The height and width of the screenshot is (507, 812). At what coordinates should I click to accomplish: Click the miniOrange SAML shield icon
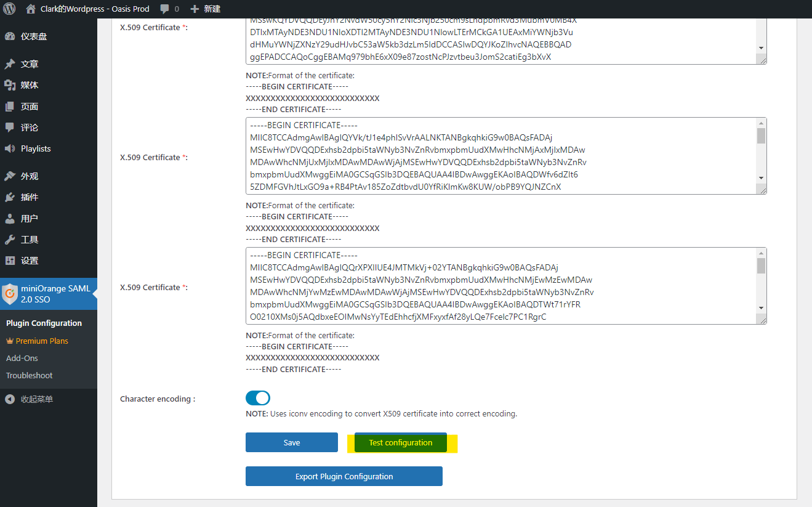pos(10,294)
